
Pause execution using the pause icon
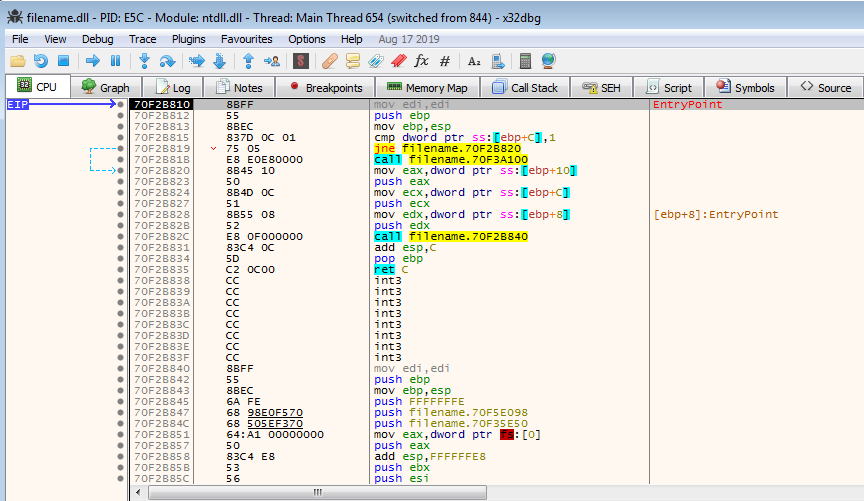[x=115, y=61]
